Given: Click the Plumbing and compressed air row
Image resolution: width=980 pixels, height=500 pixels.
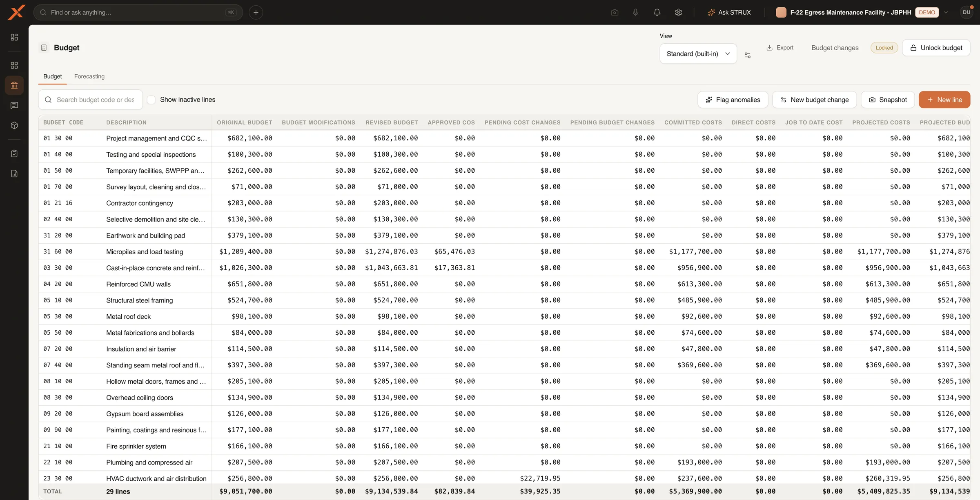Looking at the screenshot, I should 504,462.
